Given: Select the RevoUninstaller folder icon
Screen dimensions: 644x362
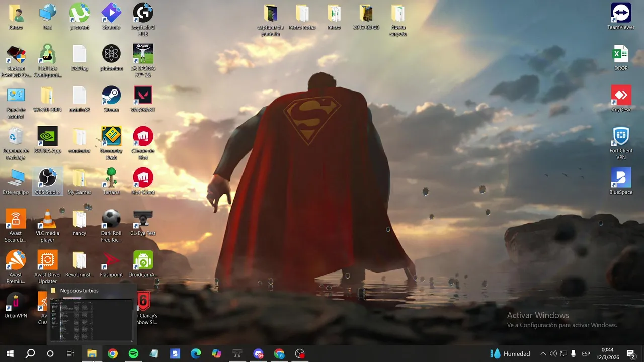Looking at the screenshot, I should tap(79, 264).
